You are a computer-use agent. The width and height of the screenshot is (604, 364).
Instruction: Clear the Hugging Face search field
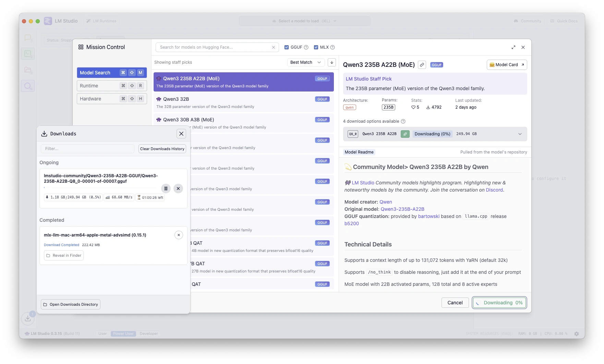pyautogui.click(x=274, y=47)
